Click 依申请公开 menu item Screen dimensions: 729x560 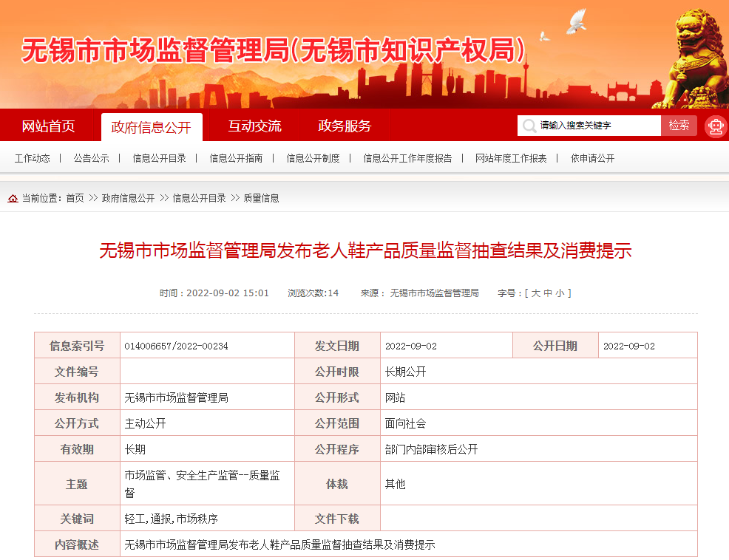(x=592, y=158)
